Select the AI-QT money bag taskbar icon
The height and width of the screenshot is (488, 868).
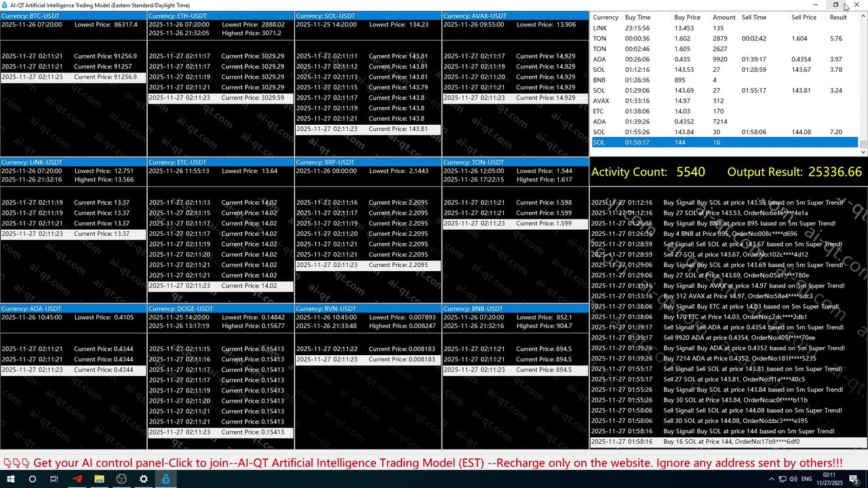pyautogui.click(x=166, y=479)
